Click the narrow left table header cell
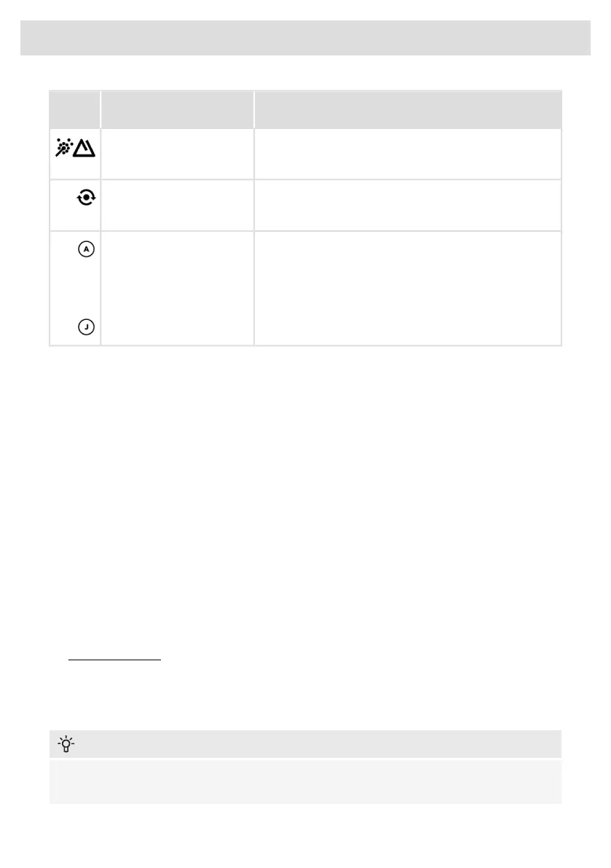Image resolution: width=611 pixels, height=868 pixels. (x=74, y=109)
